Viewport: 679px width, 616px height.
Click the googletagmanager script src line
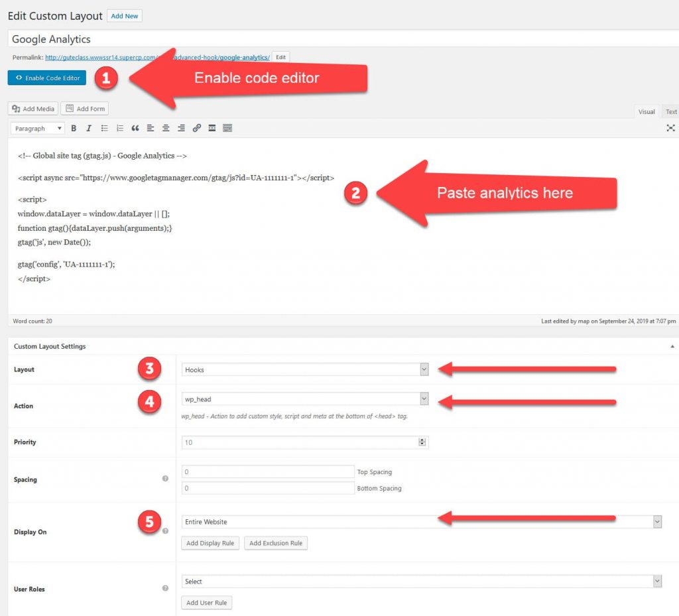click(x=176, y=178)
